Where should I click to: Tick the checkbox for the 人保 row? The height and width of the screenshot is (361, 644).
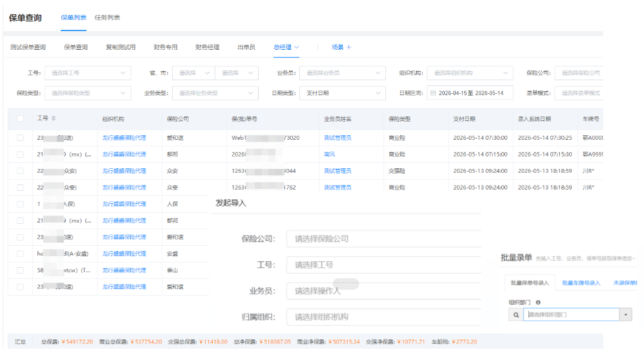point(20,204)
